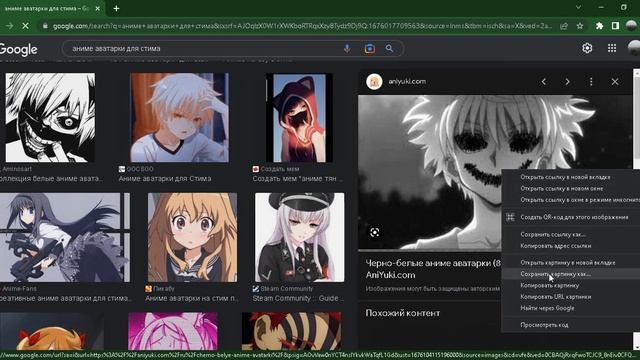
Task: Open the tab search chevron in the title bar
Action: 578,7
